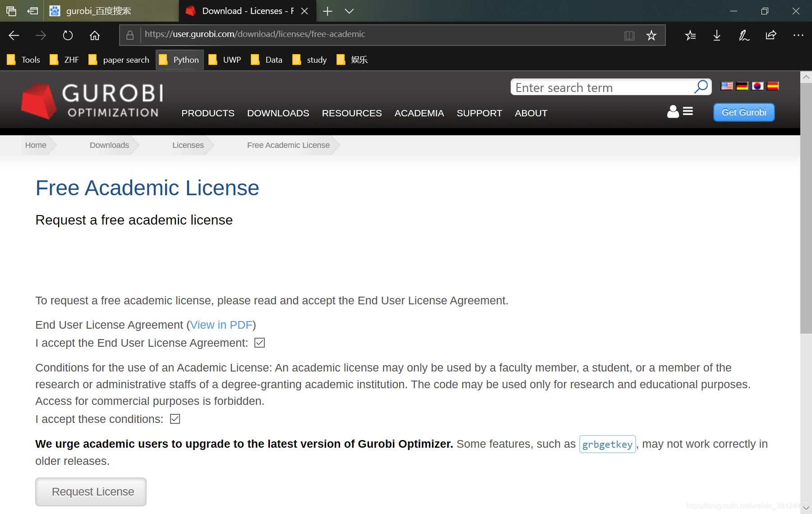Open the downloads icon in toolbar
The image size is (812, 514).
pyautogui.click(x=717, y=35)
